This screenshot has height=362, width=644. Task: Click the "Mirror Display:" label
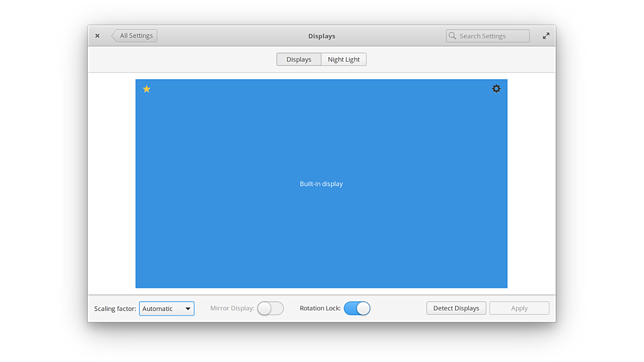point(232,308)
